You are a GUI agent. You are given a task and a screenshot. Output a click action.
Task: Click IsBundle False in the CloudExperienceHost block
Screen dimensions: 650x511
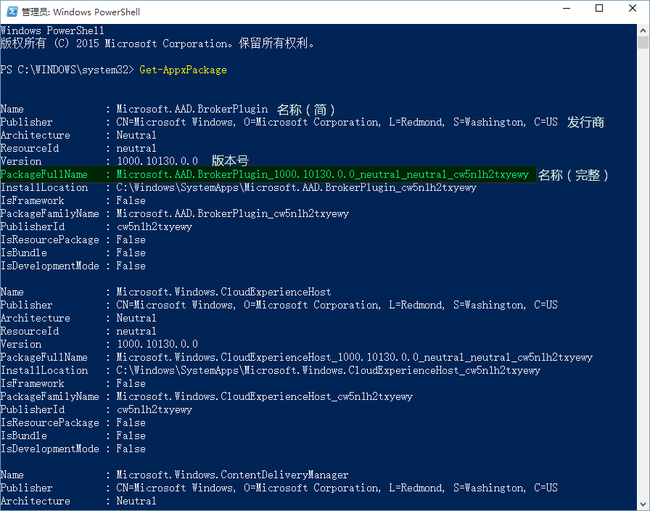tap(131, 436)
